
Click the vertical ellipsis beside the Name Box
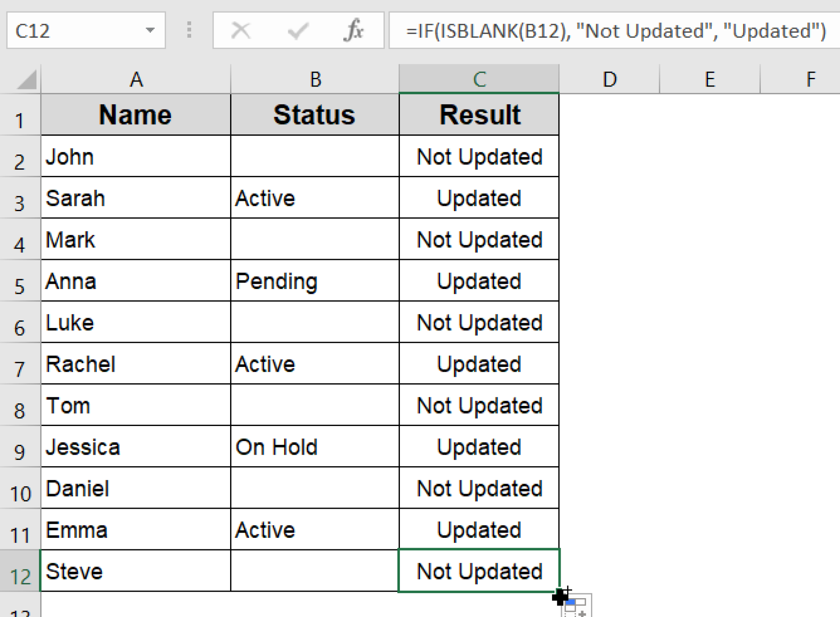point(189,30)
